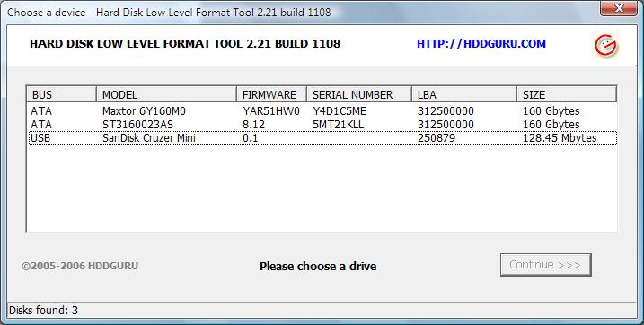Screen dimensions: 644x325
Task: Click the LBA column header
Action: [x=464, y=94]
